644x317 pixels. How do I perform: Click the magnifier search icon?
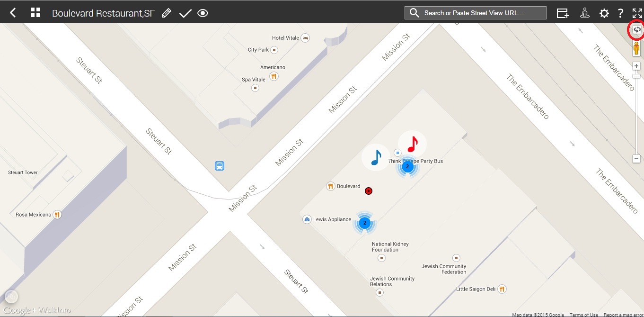415,13
